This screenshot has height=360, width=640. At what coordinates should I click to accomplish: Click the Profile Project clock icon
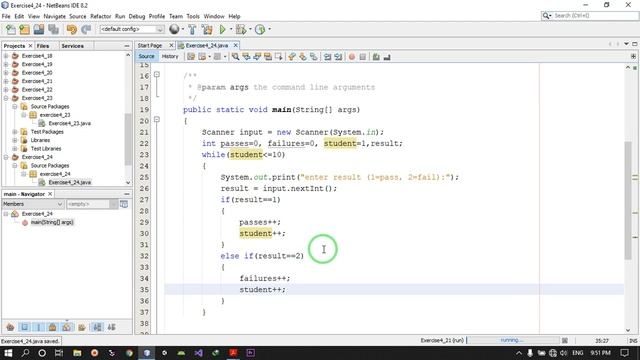pyautogui.click(x=260, y=29)
